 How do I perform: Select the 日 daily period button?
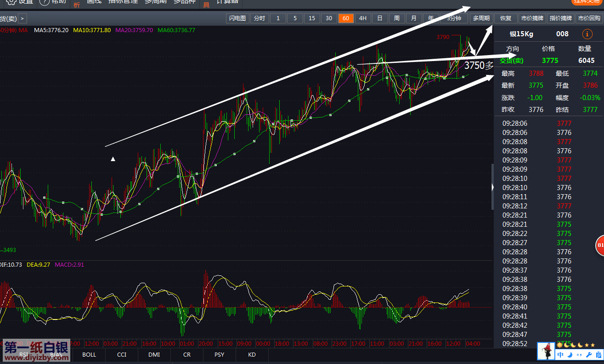click(x=379, y=18)
